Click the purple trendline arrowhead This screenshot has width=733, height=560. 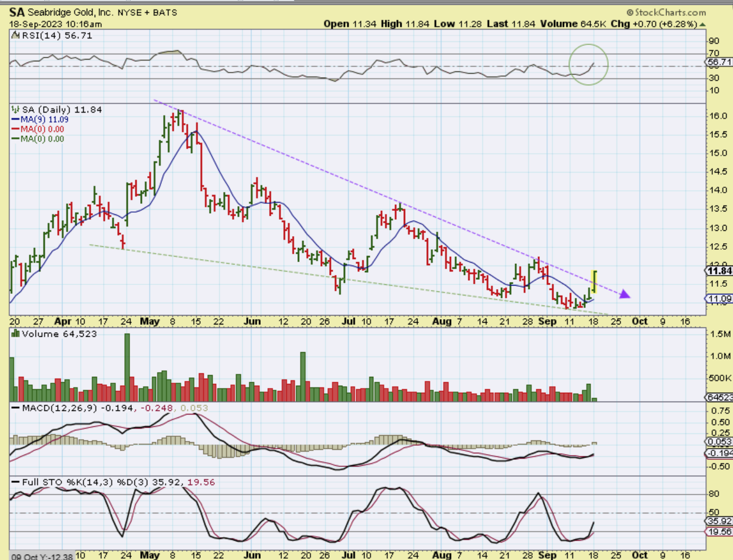(x=624, y=294)
